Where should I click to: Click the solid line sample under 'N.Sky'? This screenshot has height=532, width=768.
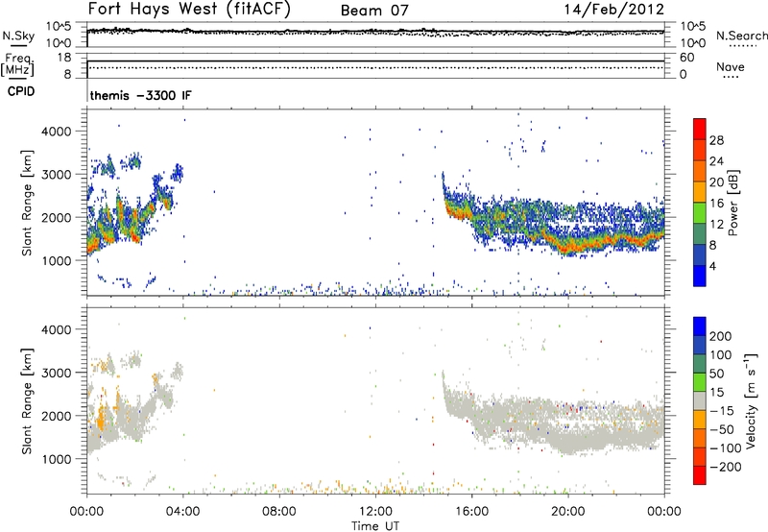point(18,45)
